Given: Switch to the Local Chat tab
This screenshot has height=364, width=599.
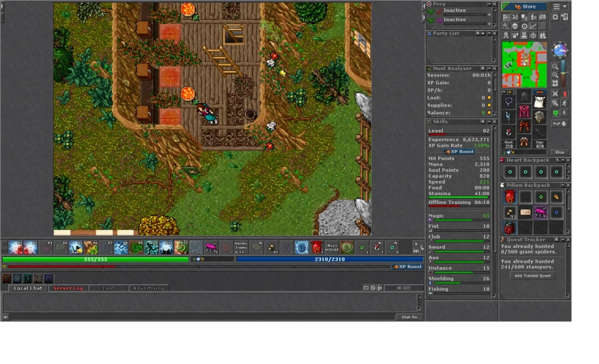Looking at the screenshot, I should coord(28,288).
